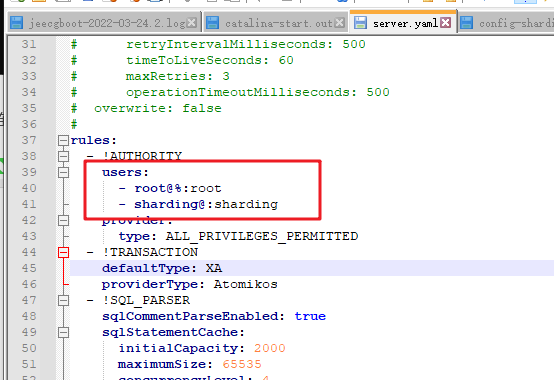Collapse the provider fold on line 42

pos(63,220)
